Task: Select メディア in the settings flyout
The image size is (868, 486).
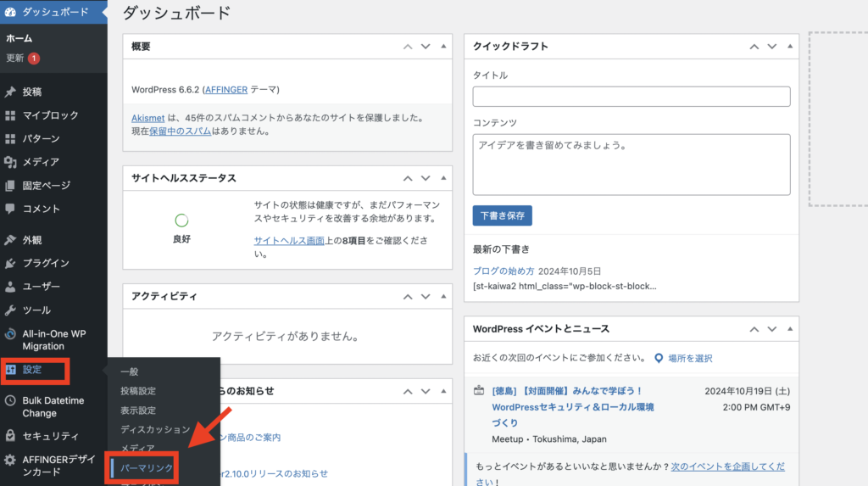Action: click(x=137, y=449)
